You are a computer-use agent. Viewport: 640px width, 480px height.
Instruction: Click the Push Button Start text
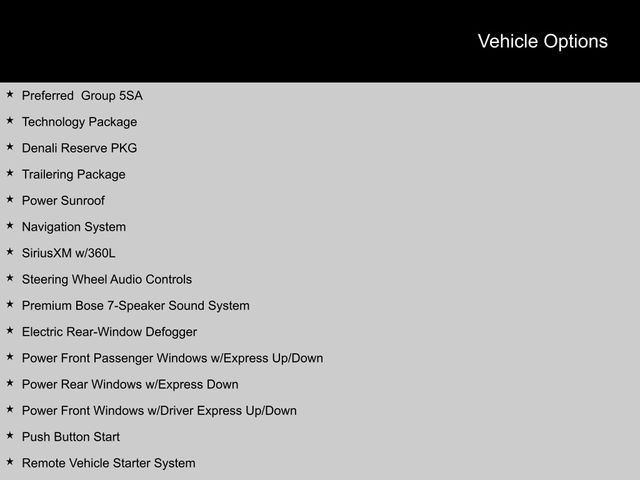pyautogui.click(x=70, y=437)
